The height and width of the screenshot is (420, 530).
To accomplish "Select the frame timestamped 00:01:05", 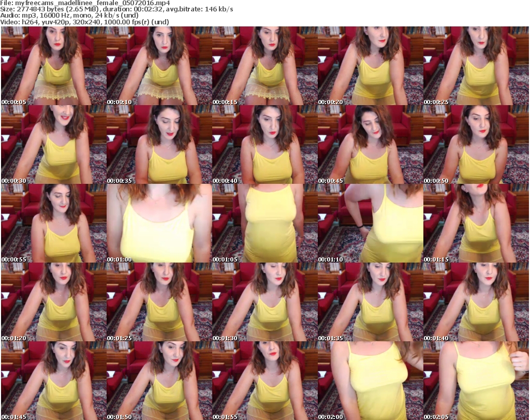I will 265,223.
